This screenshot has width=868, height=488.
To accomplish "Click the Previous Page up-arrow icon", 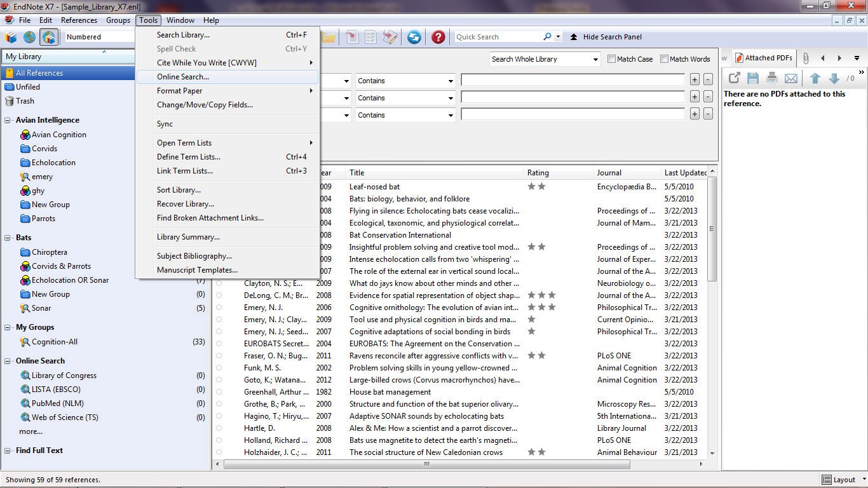I will point(815,78).
